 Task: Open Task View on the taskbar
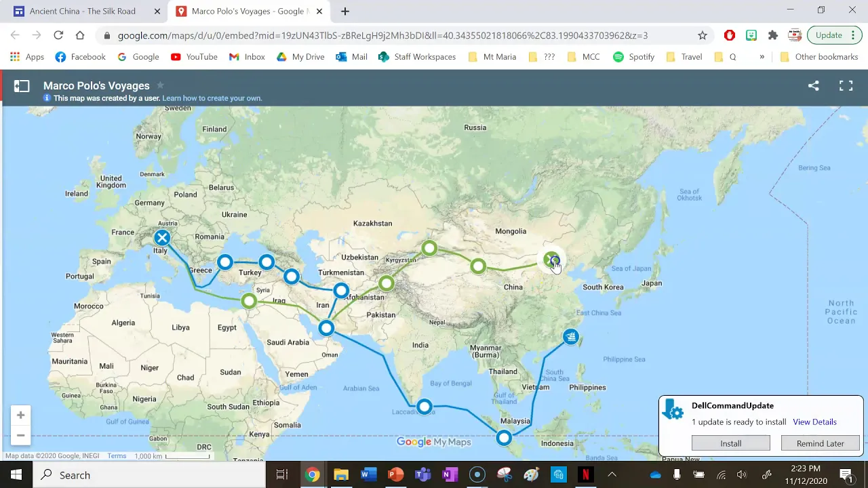pos(282,474)
